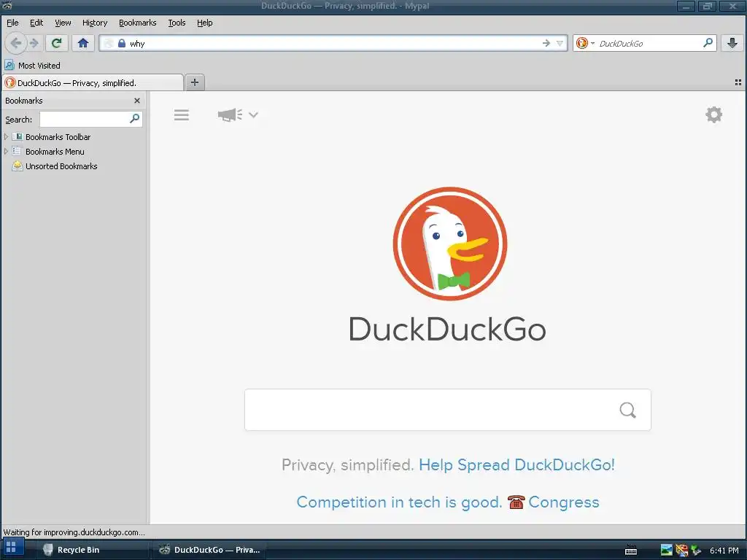Click the Start button on the taskbar
Screen dimensions: 747x560
click(12, 547)
